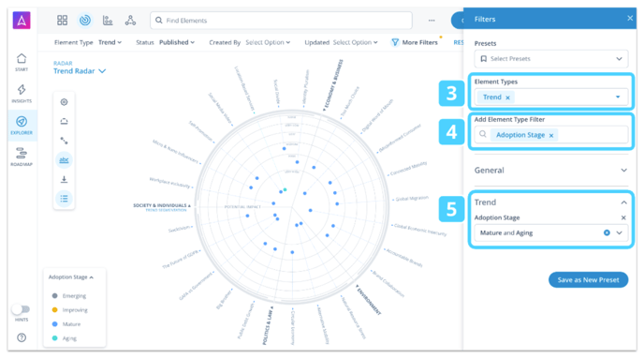The image size is (644, 359).
Task: Open Explorer in the sidebar
Action: [x=22, y=126]
